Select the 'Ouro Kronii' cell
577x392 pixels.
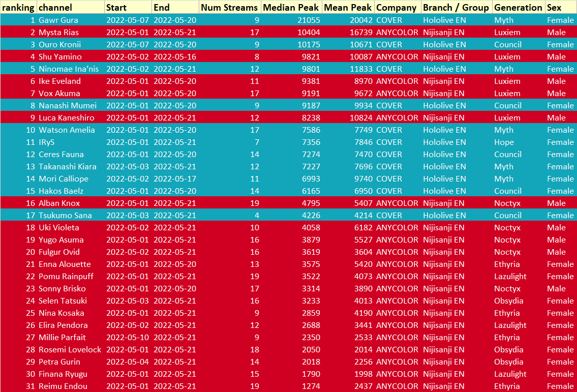70,45
